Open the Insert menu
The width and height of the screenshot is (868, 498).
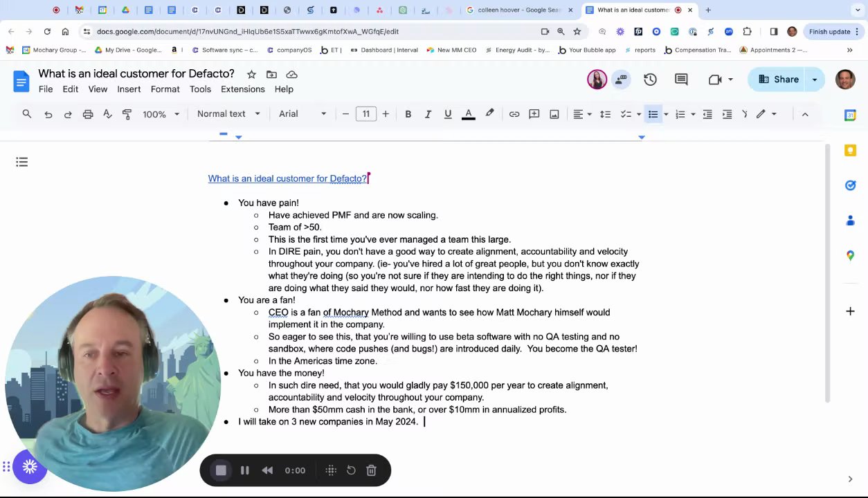point(129,89)
